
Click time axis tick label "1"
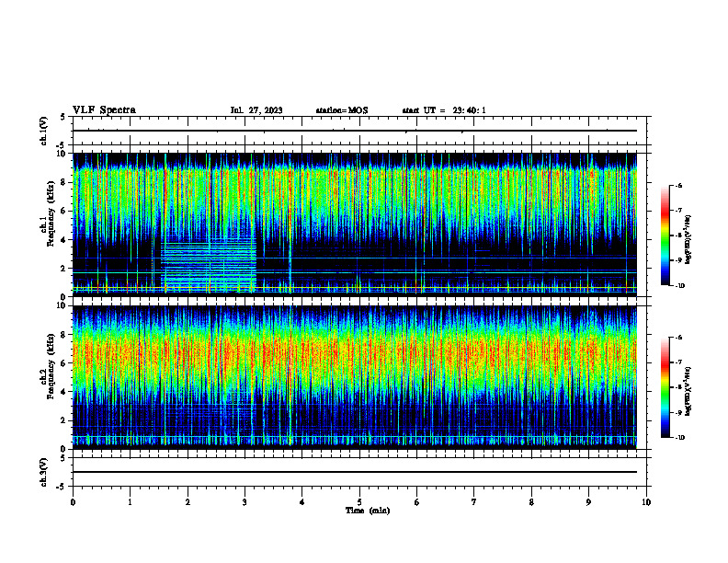point(130,502)
